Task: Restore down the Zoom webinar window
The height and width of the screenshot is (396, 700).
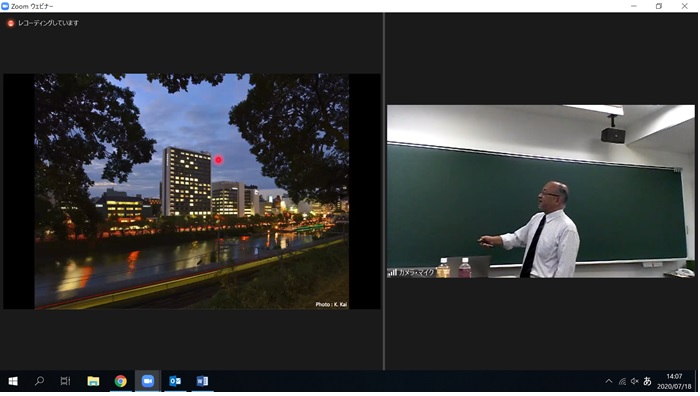Action: click(658, 6)
